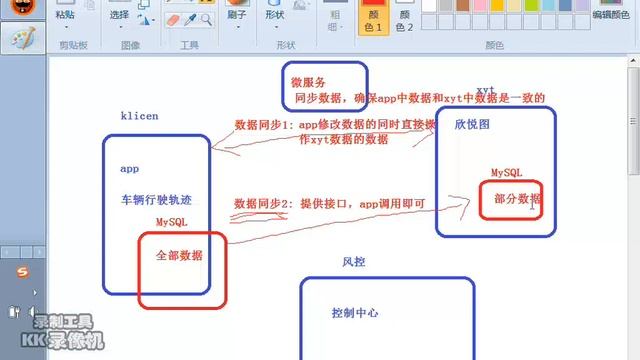Click the power battery tray icon

click(x=14, y=312)
